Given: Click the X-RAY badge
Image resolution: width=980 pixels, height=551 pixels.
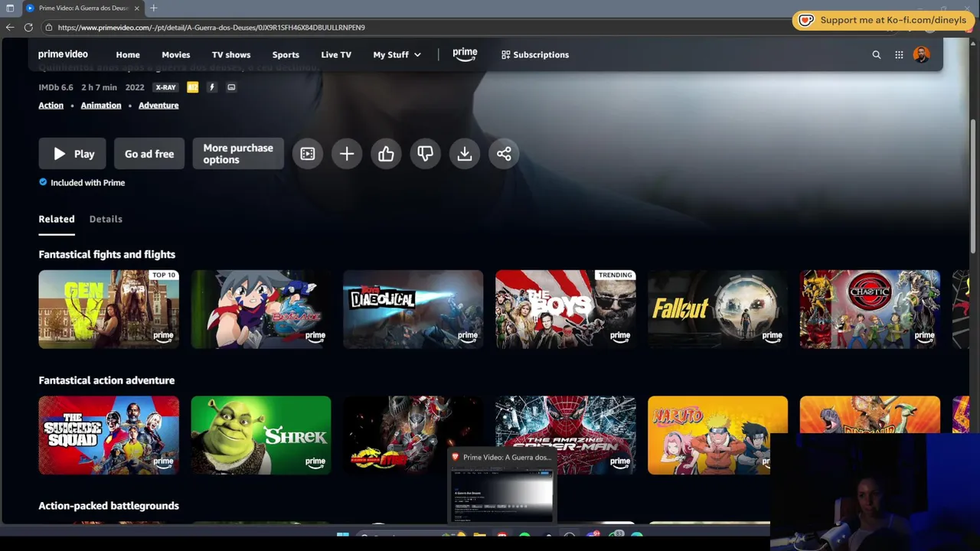Looking at the screenshot, I should point(165,87).
